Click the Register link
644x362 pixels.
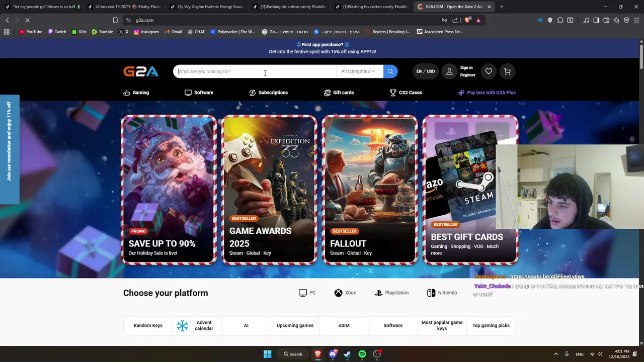[x=467, y=75]
